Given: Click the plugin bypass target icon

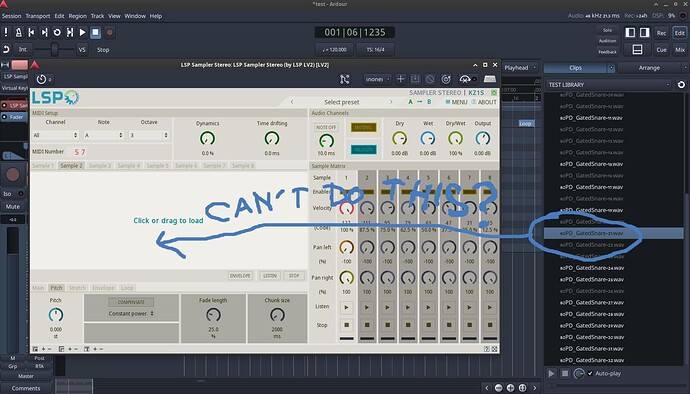Looking at the screenshot, I should [x=446, y=79].
